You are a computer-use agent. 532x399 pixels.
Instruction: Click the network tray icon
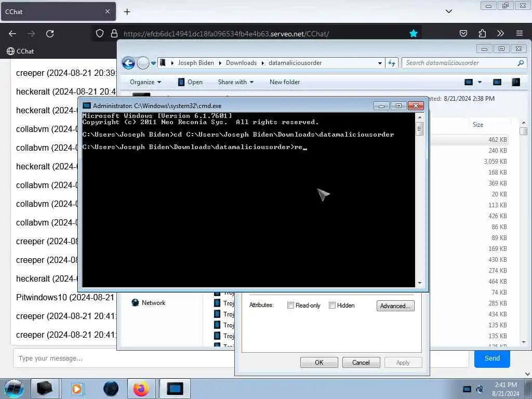click(x=467, y=389)
